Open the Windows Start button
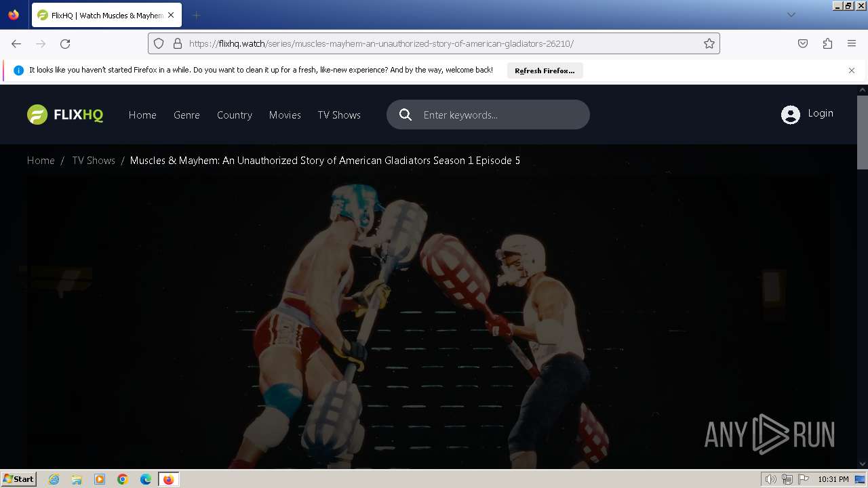This screenshot has width=868, height=488. tap(19, 479)
